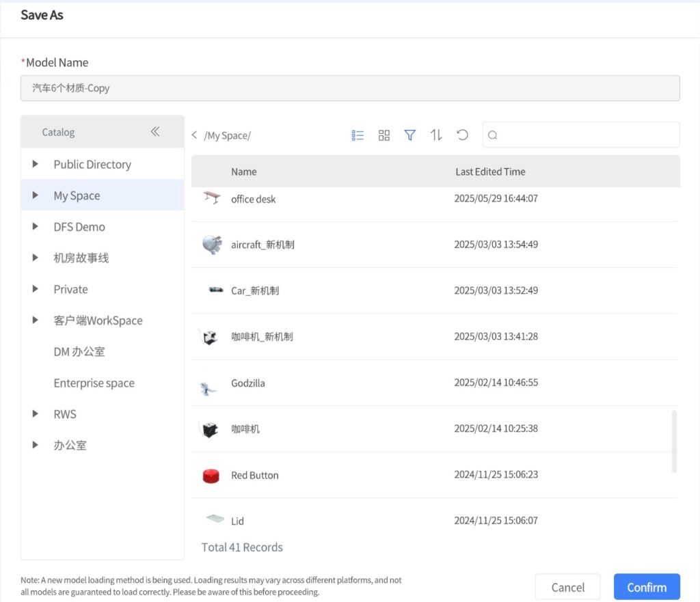
Task: Open the filter options
Action: (x=409, y=135)
